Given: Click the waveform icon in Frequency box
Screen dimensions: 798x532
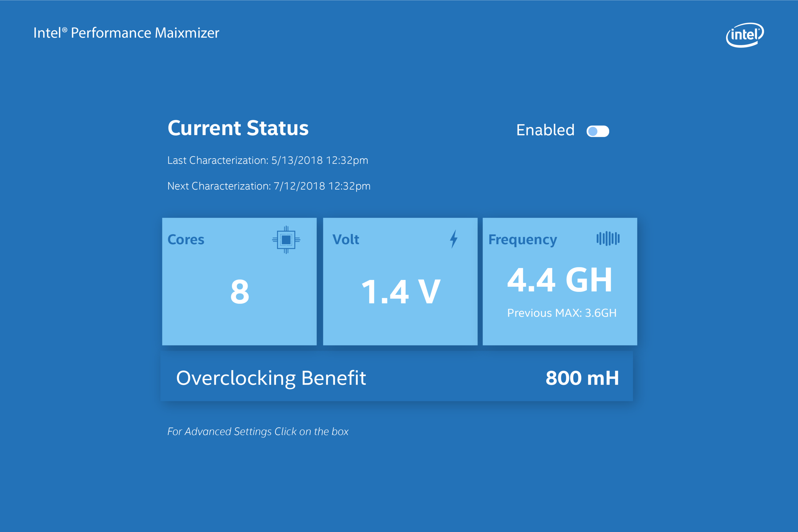Looking at the screenshot, I should coord(608,238).
